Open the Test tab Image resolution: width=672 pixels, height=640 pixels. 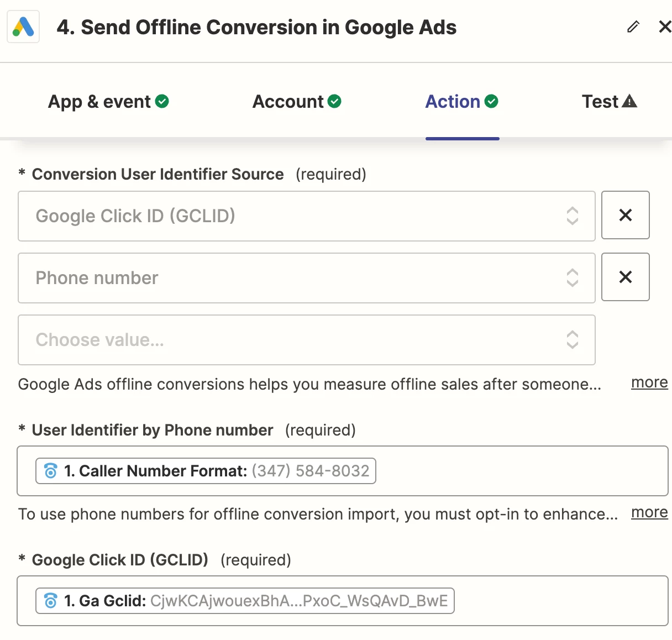(600, 102)
